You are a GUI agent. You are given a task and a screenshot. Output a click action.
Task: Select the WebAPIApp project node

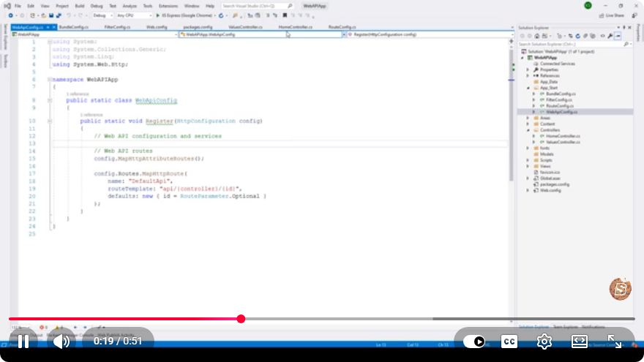(545, 58)
